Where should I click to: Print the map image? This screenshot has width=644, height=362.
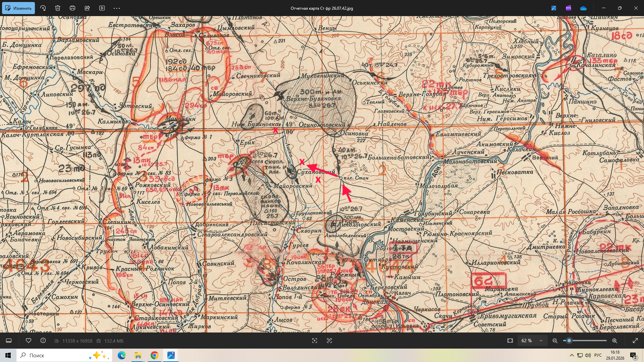click(x=72, y=8)
